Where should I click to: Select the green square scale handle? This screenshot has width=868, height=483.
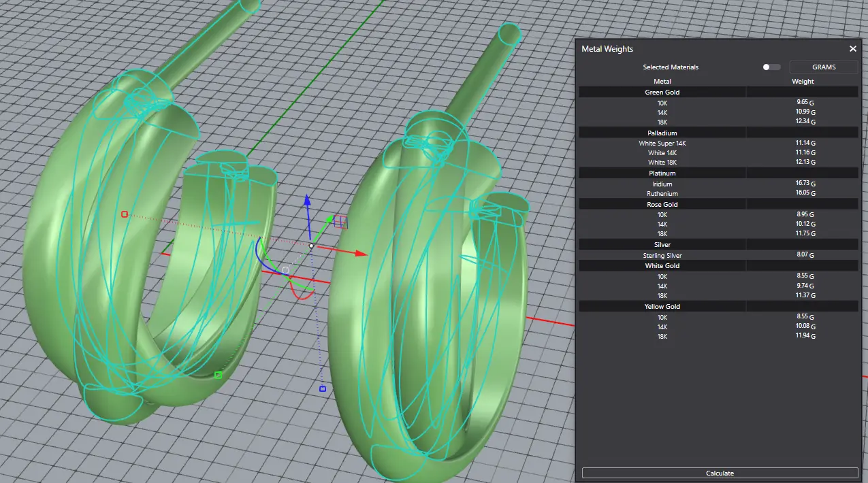tap(218, 375)
